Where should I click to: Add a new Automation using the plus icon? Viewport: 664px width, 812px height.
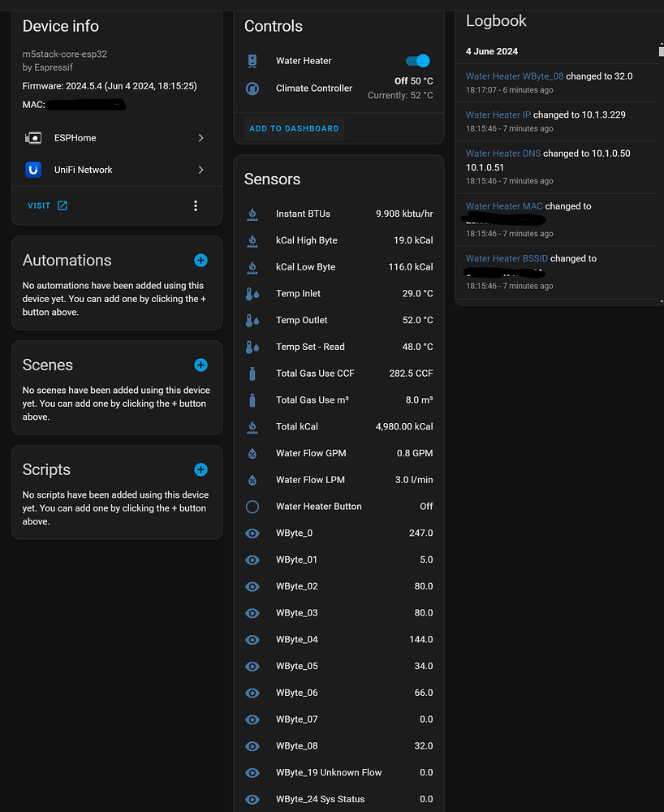coord(200,261)
